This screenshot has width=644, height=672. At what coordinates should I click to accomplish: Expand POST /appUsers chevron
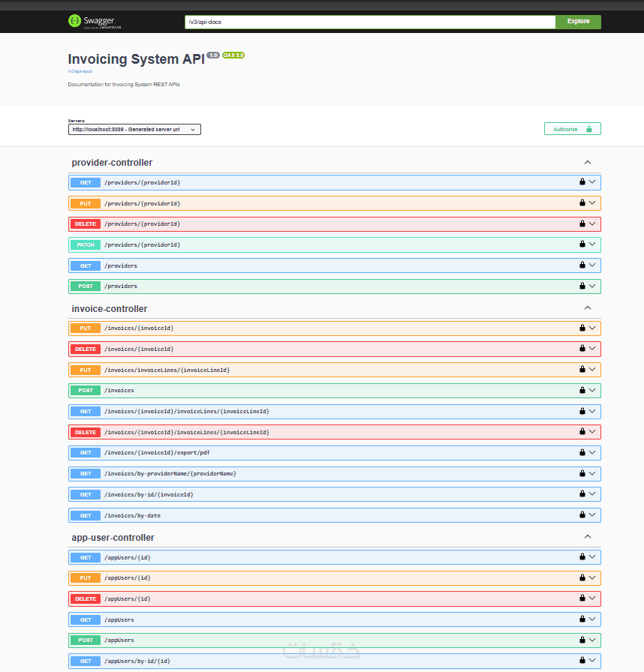592,640
